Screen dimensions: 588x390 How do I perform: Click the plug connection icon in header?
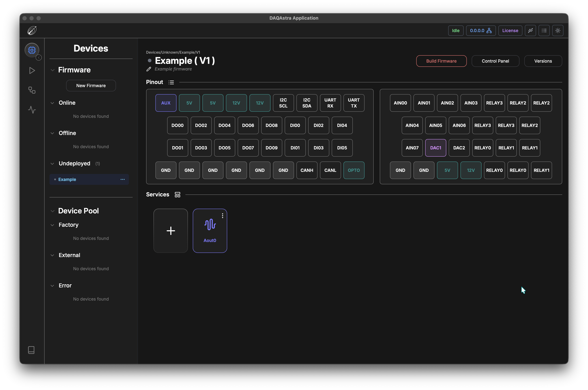(530, 31)
